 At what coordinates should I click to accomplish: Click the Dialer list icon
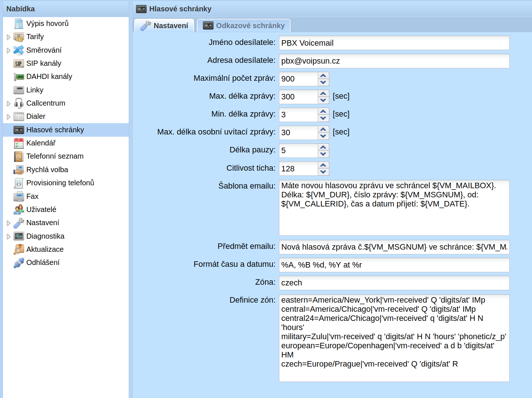coord(19,117)
